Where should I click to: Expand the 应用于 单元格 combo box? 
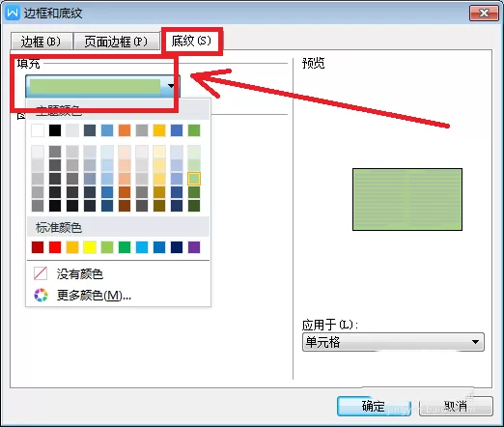pos(393,342)
